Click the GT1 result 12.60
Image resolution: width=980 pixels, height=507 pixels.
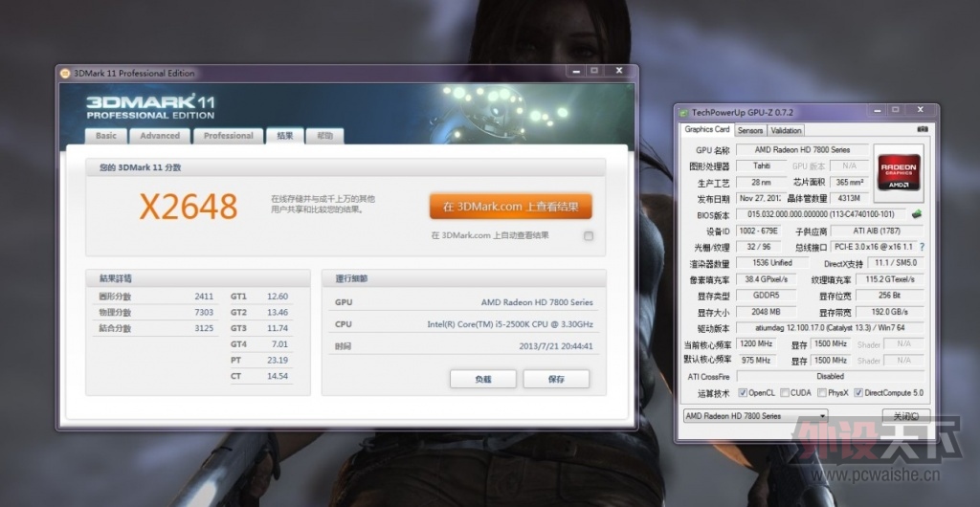pyautogui.click(x=277, y=297)
